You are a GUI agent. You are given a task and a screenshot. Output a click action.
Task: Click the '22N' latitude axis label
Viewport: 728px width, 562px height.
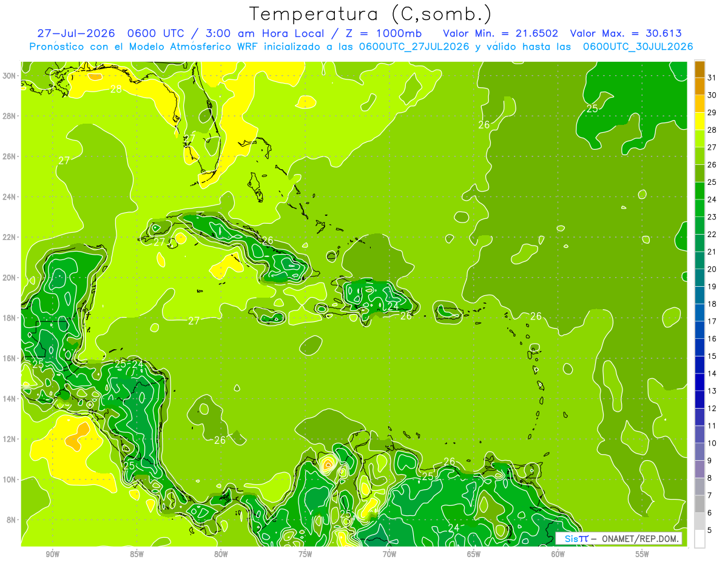pos(10,237)
